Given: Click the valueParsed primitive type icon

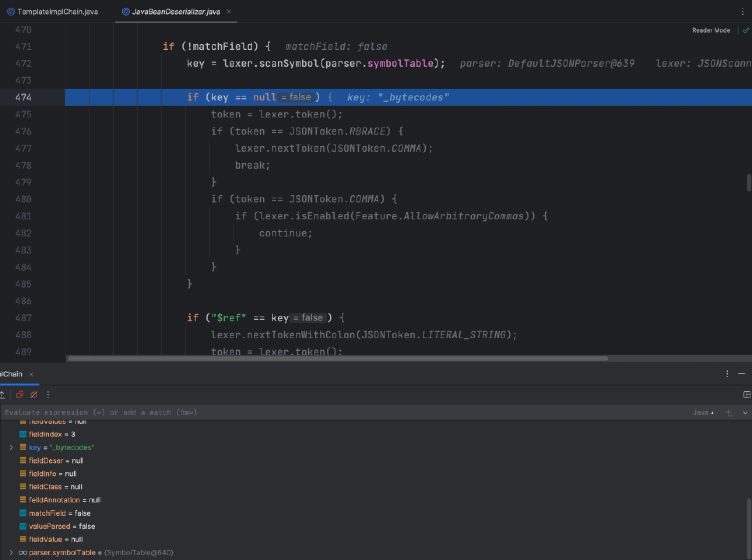Looking at the screenshot, I should tap(23, 526).
